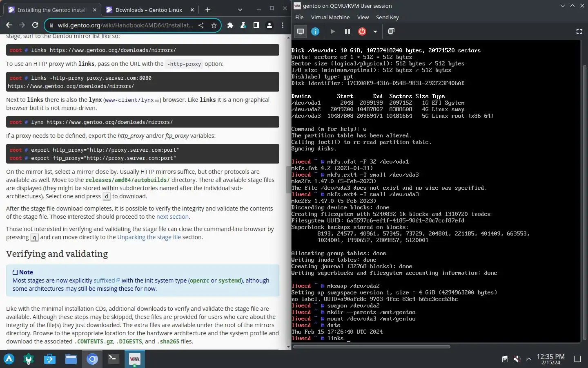Screen dimensions: 588x368
Task: Open the Chrome extensions puzzle icon
Action: [230, 25]
